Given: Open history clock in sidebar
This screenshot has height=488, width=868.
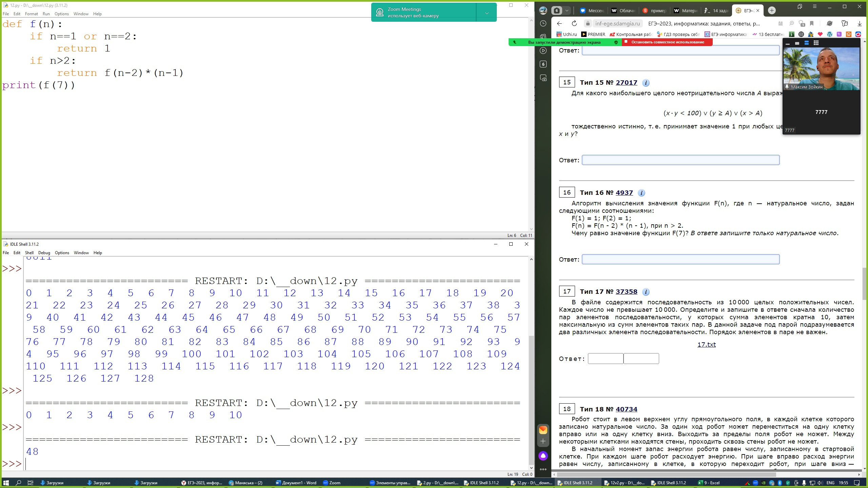Looking at the screenshot, I should point(543,23).
